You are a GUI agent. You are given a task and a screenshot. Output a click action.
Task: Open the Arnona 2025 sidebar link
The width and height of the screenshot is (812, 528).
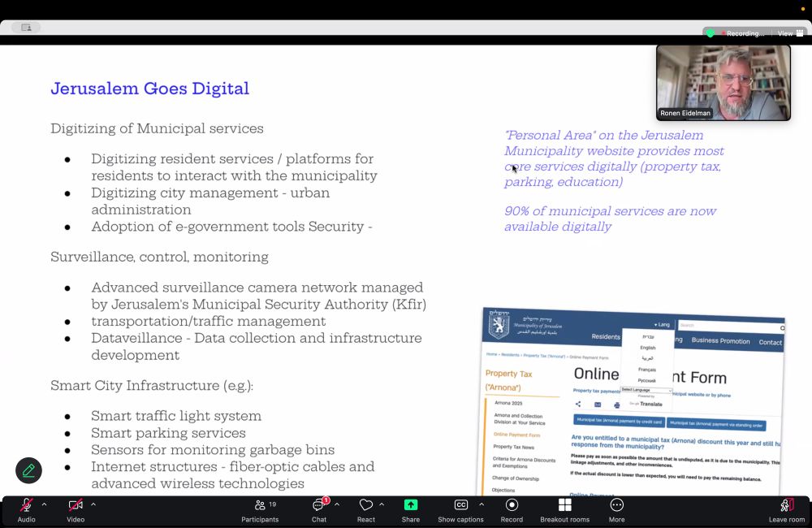point(508,403)
